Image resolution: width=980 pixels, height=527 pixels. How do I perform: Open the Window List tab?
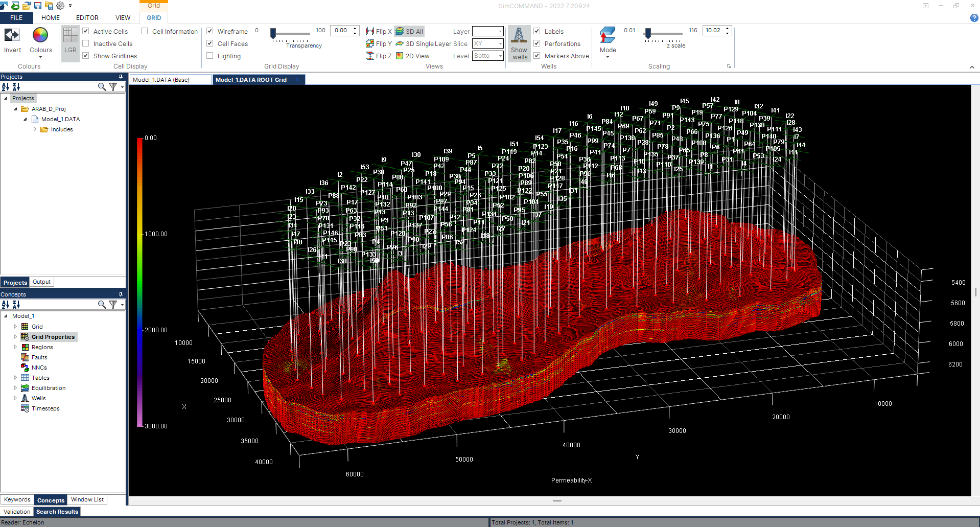(87, 500)
